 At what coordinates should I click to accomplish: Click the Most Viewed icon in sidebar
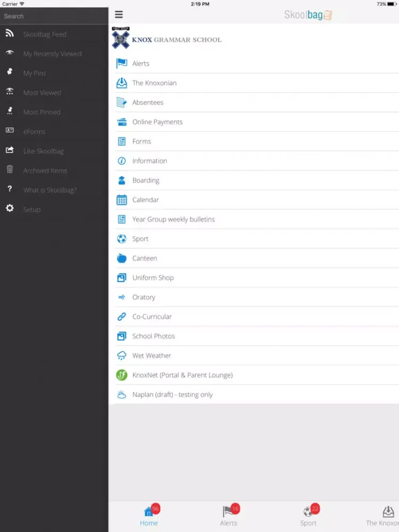(10, 91)
